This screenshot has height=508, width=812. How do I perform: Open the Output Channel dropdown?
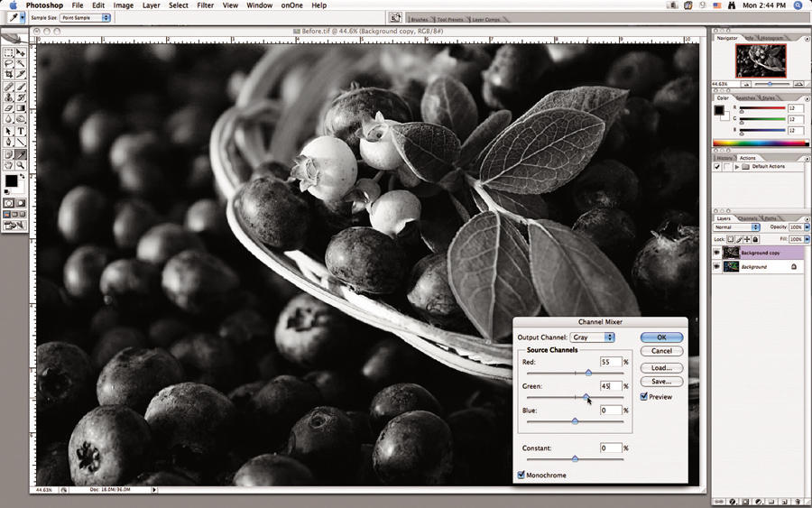(593, 337)
